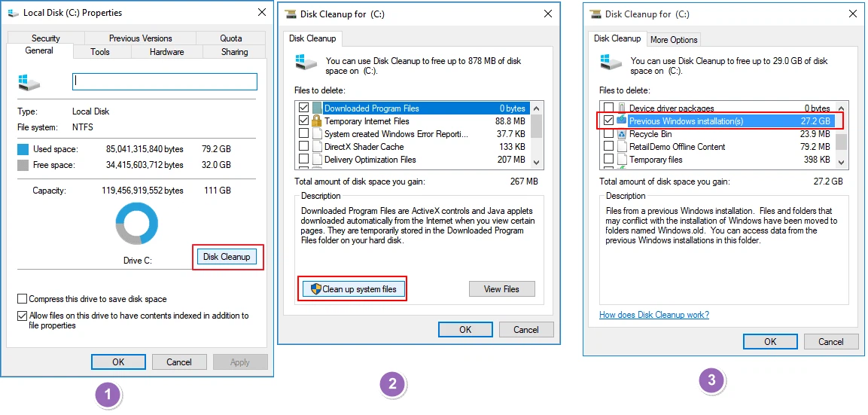This screenshot has width=868, height=415.
Task: Click the View Files button
Action: 501,288
